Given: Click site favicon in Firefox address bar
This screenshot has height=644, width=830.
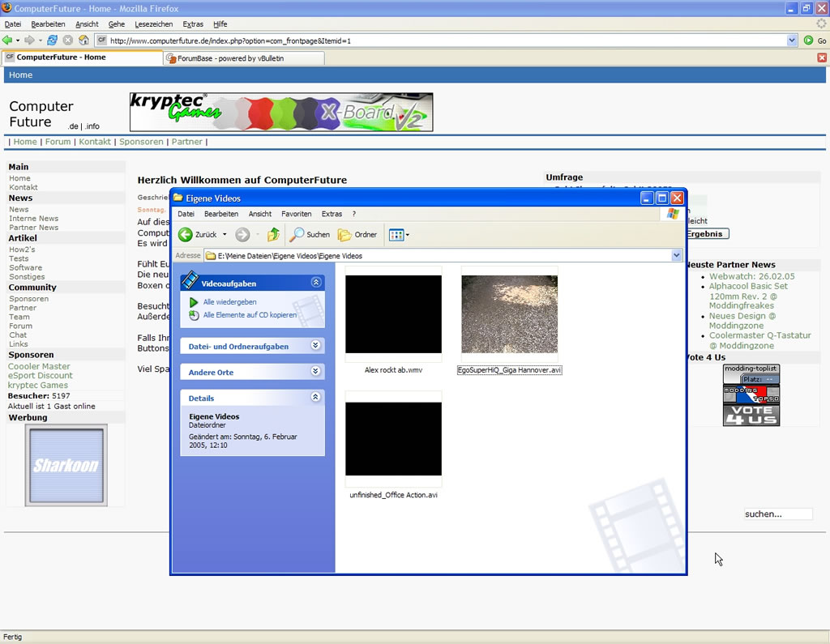Looking at the screenshot, I should tap(101, 41).
